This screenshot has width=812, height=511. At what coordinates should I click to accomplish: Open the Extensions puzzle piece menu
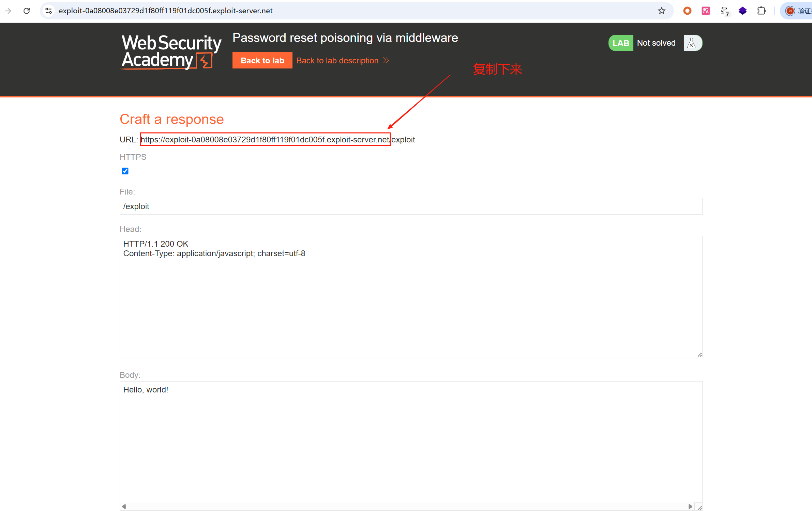762,11
